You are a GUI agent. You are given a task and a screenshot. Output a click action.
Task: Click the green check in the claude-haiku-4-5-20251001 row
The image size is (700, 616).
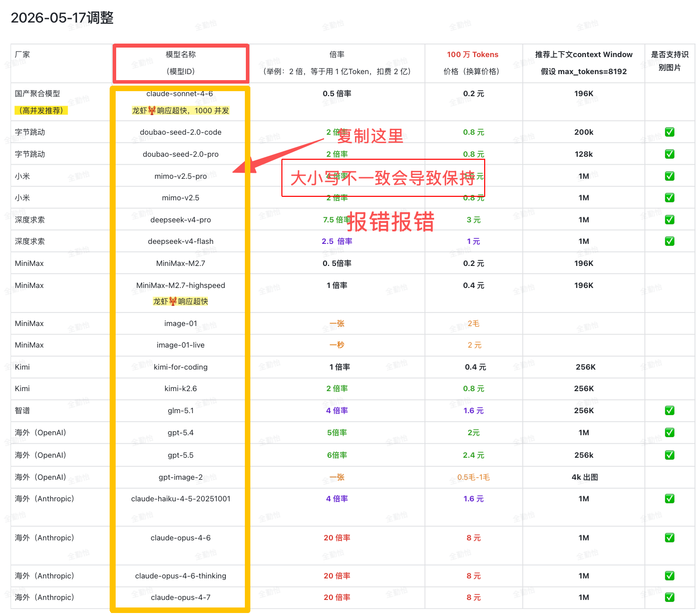tap(669, 499)
